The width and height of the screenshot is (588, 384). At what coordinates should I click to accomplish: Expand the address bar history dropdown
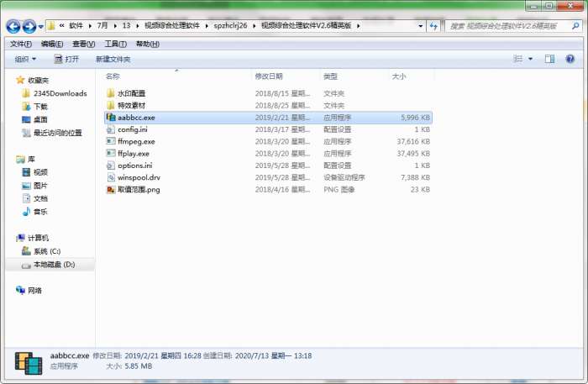click(x=420, y=26)
